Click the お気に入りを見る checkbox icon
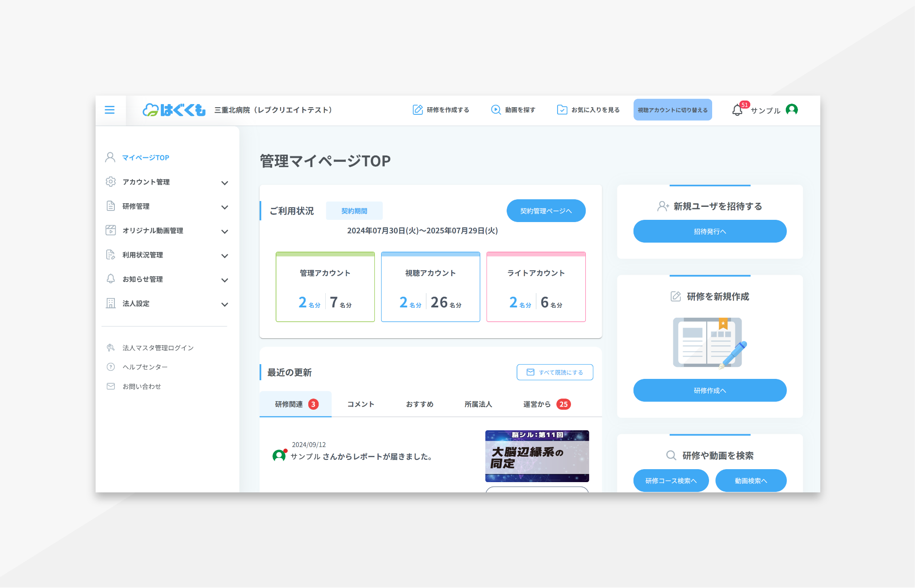Screen dimensions: 915x588 [562, 110]
